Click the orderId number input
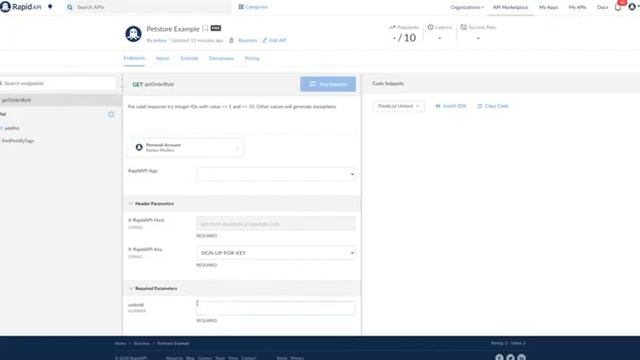This screenshot has height=360, width=640. click(276, 308)
